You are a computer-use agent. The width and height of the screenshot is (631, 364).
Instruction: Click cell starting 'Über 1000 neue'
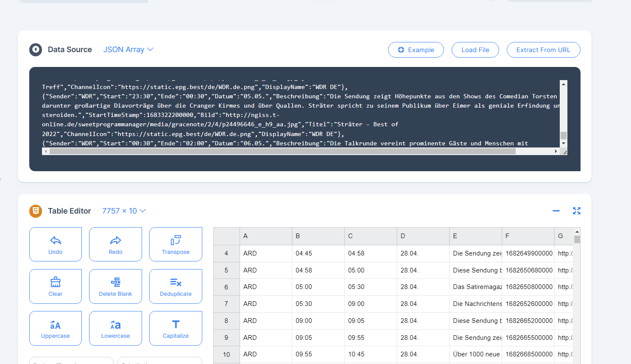(476, 354)
